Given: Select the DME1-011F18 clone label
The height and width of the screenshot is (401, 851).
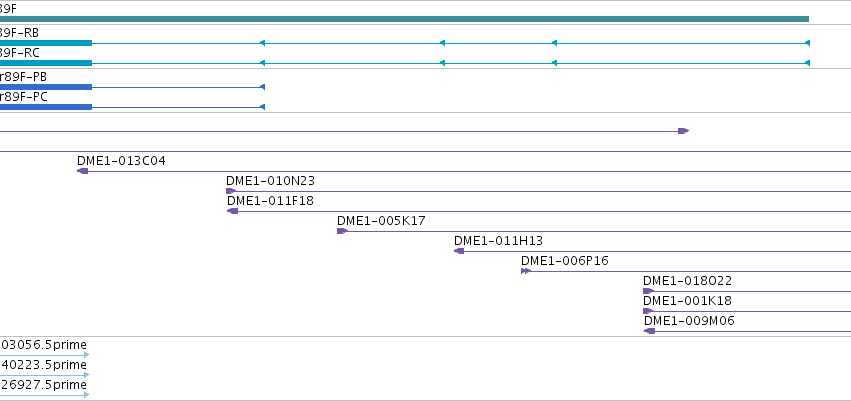Looking at the screenshot, I should tap(270, 201).
